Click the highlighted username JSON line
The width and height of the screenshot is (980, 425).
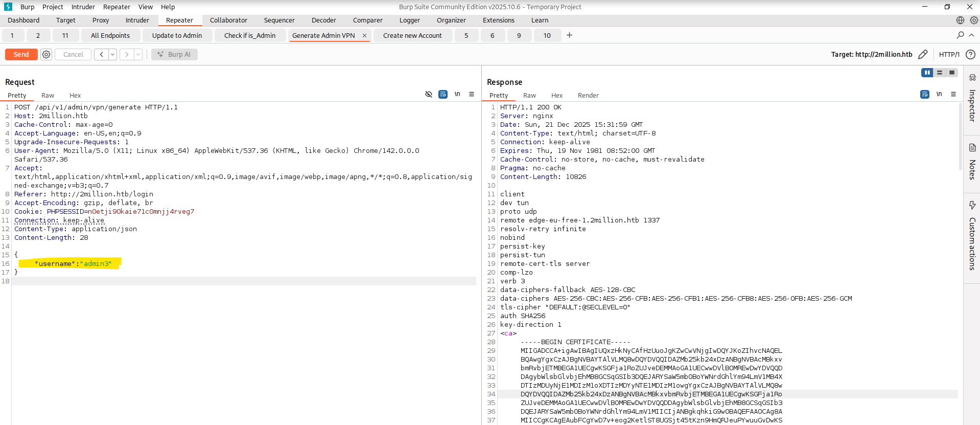pos(73,263)
